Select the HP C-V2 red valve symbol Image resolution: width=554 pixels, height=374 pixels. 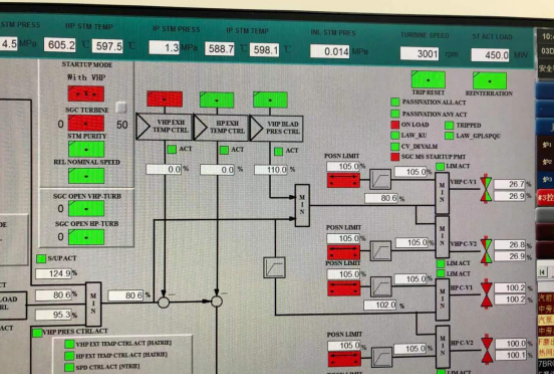pos(487,349)
